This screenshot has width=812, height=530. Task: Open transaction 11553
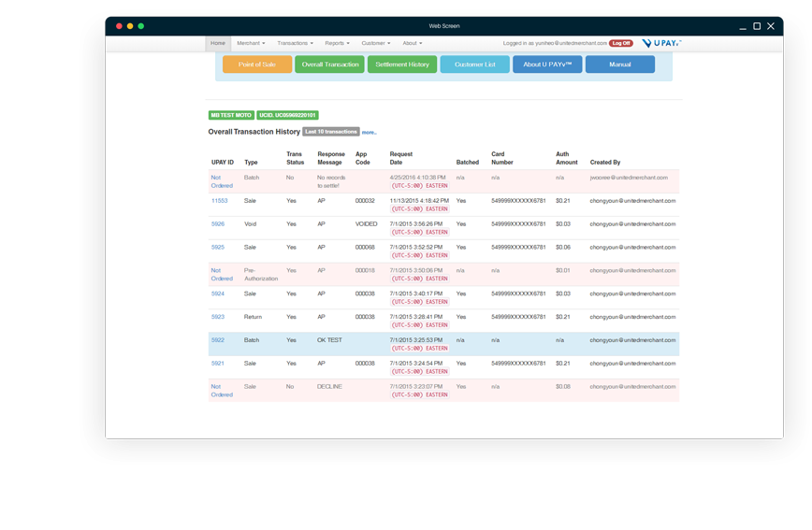[220, 201]
